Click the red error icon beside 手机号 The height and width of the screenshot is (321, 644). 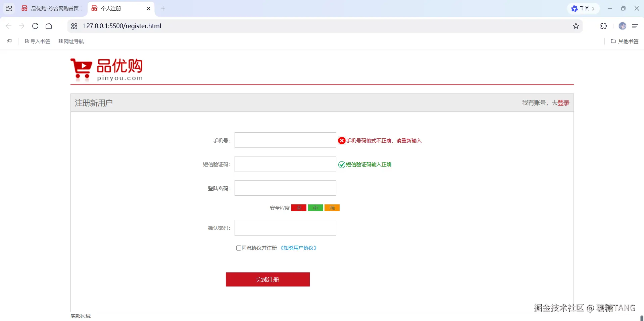(342, 140)
